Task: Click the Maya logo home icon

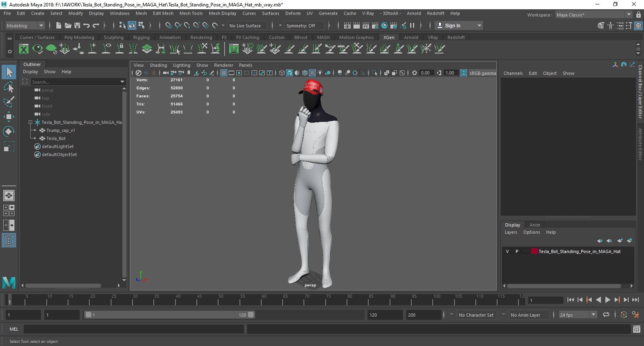Action: [x=9, y=282]
